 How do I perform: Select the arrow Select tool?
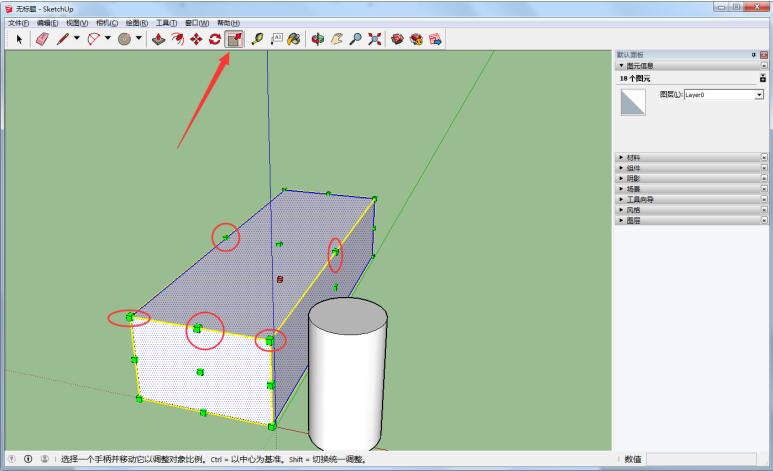pyautogui.click(x=18, y=39)
